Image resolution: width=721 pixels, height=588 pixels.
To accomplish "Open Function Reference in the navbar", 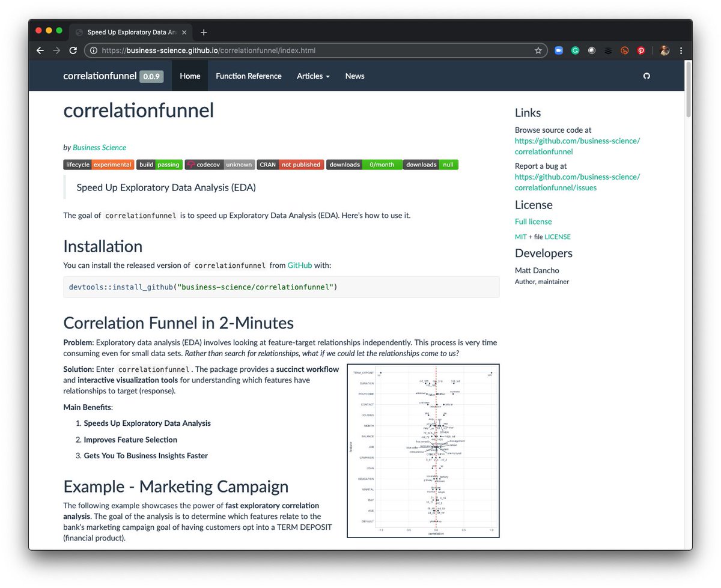I will coord(249,76).
